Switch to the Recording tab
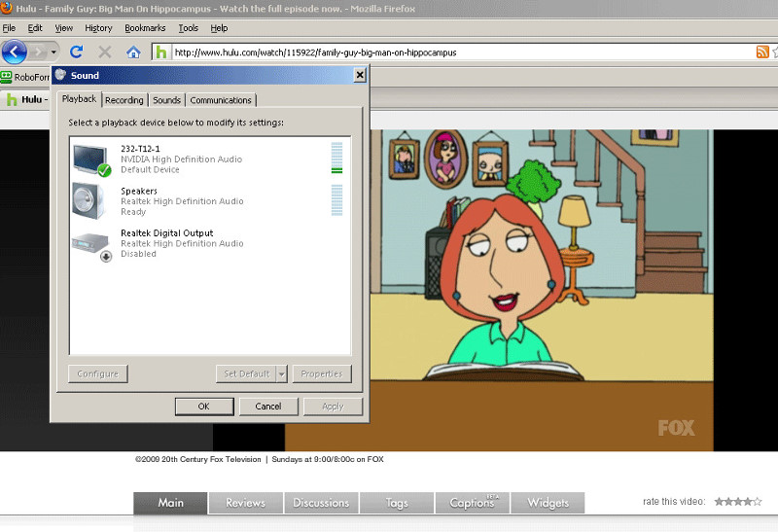This screenshot has height=532, width=778. coord(124,100)
